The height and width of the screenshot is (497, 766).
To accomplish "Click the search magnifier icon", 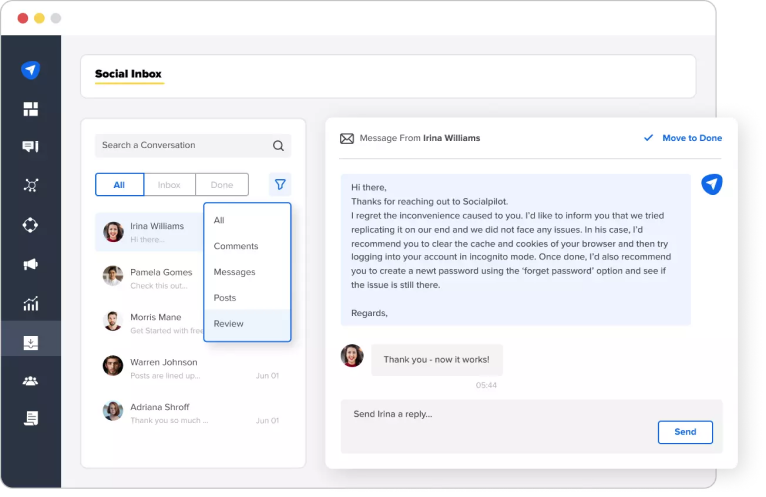I will pos(278,145).
